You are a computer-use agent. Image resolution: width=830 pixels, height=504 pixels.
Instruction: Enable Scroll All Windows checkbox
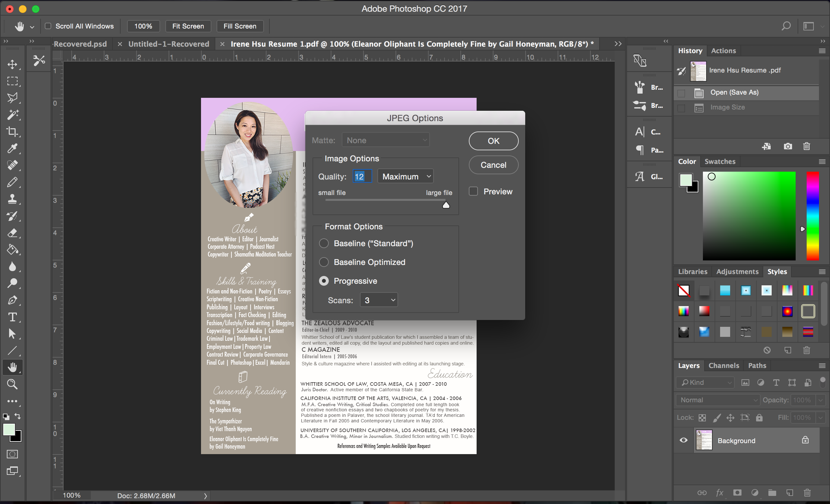pos(48,26)
